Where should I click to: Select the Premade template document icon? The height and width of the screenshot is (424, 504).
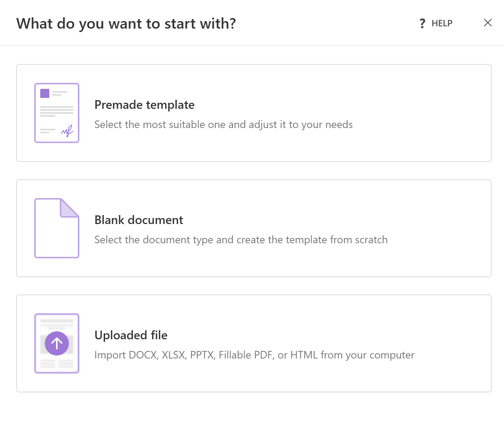pos(57,113)
